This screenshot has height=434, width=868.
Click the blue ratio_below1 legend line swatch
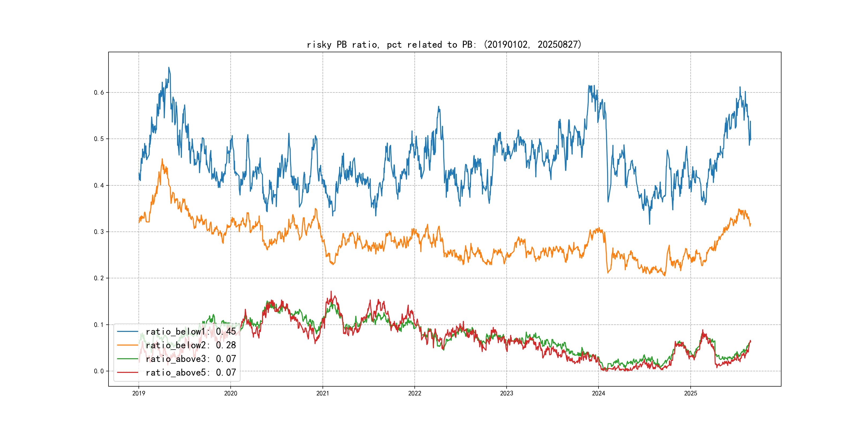[x=127, y=332]
